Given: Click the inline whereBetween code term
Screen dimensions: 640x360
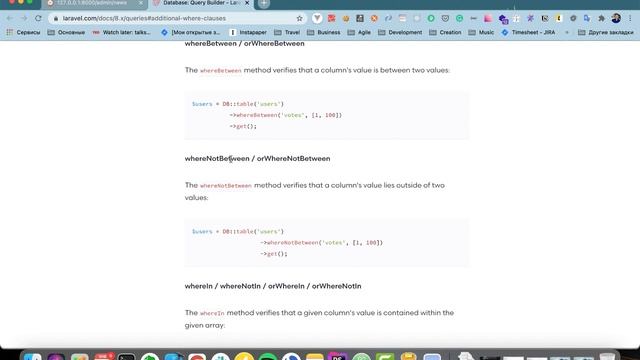Looking at the screenshot, I should (221, 71).
